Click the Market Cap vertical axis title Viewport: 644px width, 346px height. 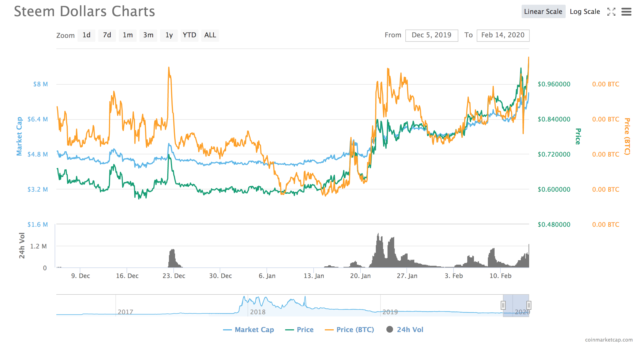(19, 136)
